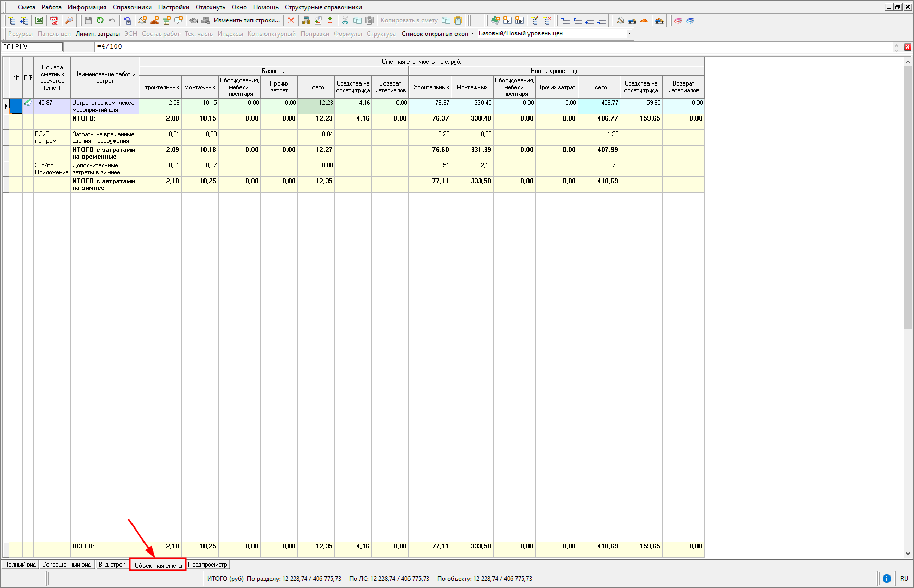Click the blue info icon in status bar
The height and width of the screenshot is (588, 914).
886,578
